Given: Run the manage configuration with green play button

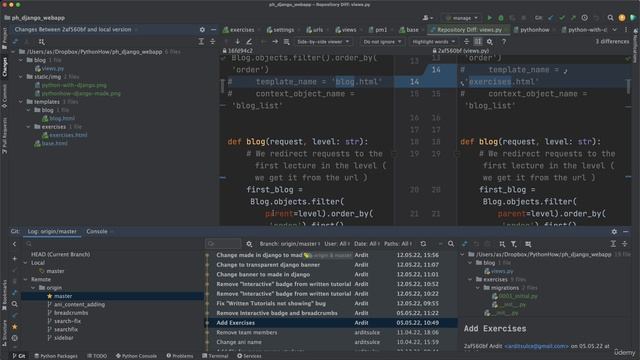Looking at the screenshot, I should click(489, 18).
